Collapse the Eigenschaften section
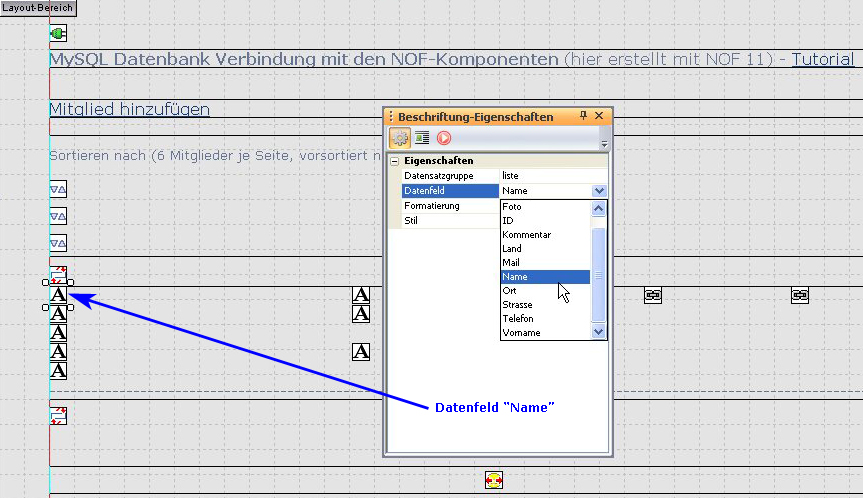 pos(395,161)
